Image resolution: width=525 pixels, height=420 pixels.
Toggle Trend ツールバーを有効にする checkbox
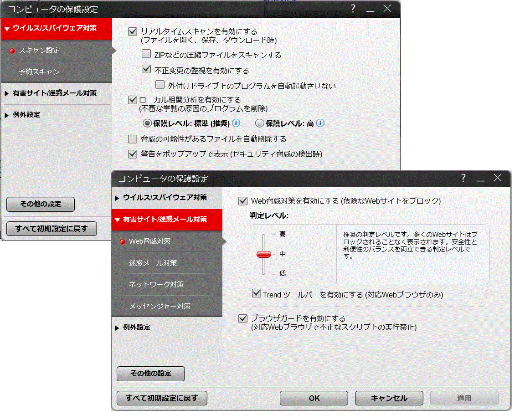[x=257, y=293]
